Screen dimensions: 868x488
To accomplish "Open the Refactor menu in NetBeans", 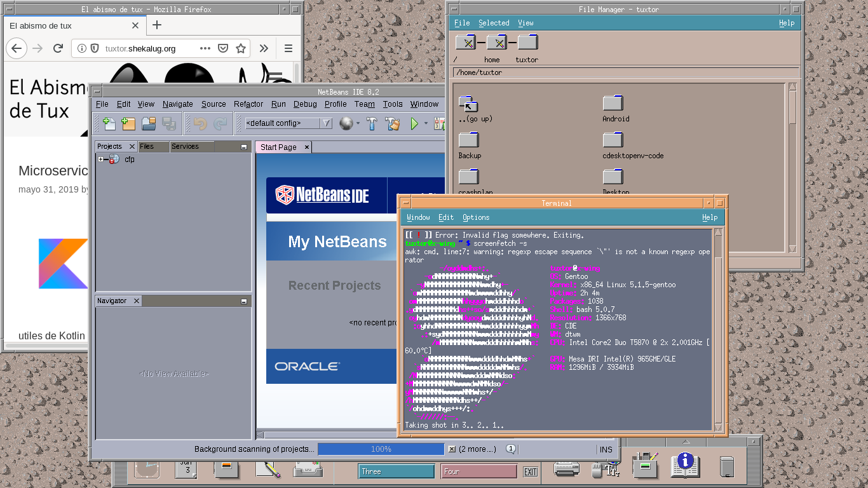I will point(248,104).
